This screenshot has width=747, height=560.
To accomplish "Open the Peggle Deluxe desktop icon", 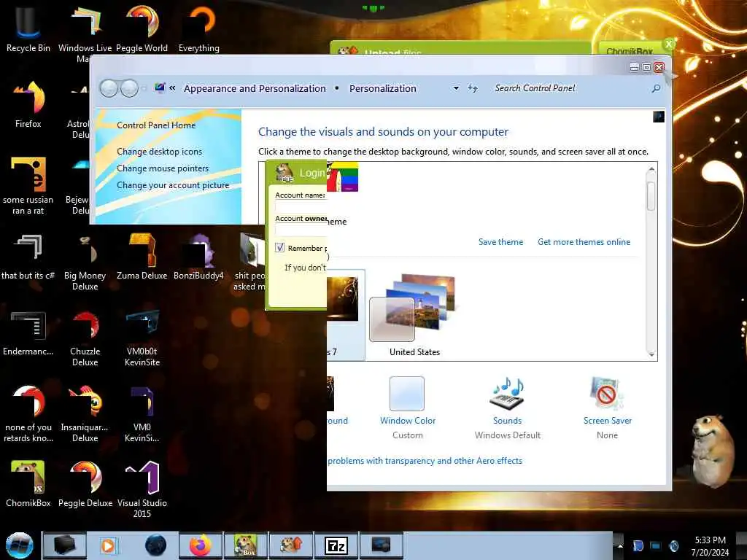I will [85, 484].
